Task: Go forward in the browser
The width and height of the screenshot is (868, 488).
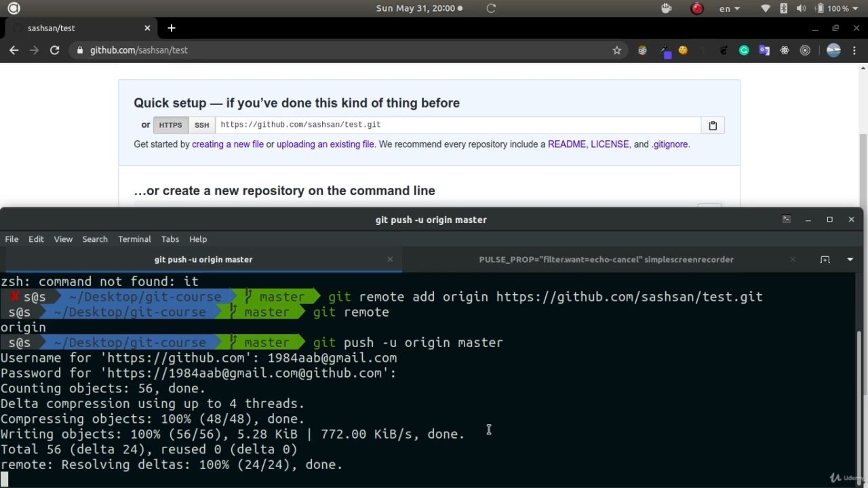Action: pyautogui.click(x=34, y=50)
